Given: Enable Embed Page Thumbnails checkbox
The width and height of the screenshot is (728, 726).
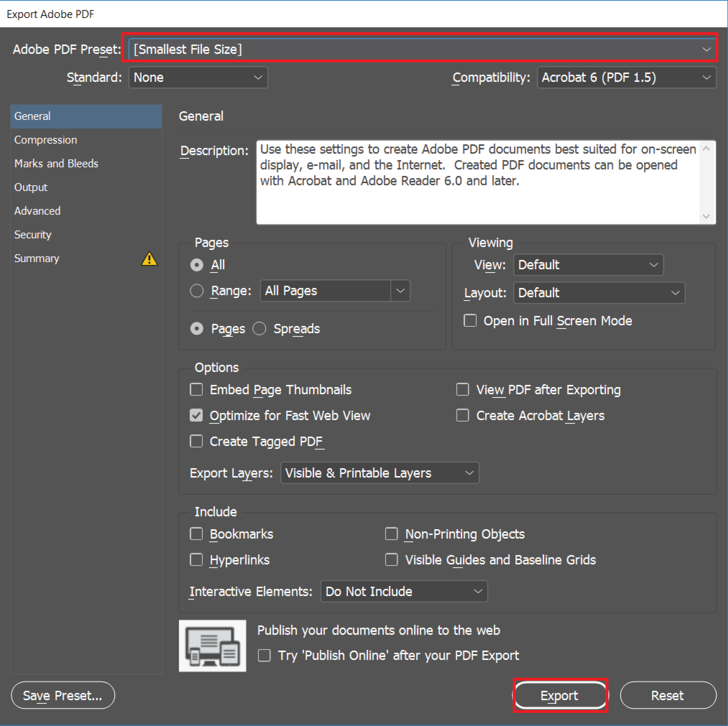Looking at the screenshot, I should click(x=196, y=389).
